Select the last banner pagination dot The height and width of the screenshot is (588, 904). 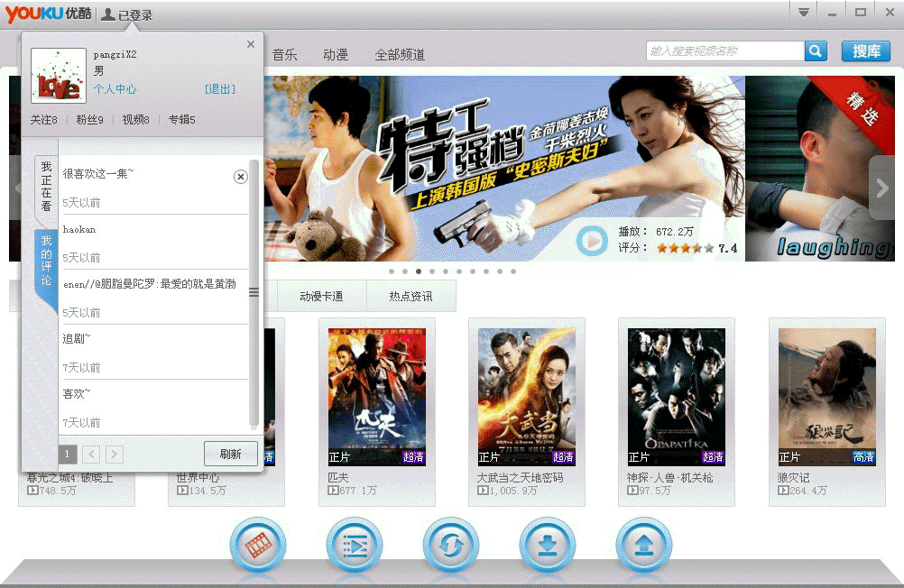(513, 271)
